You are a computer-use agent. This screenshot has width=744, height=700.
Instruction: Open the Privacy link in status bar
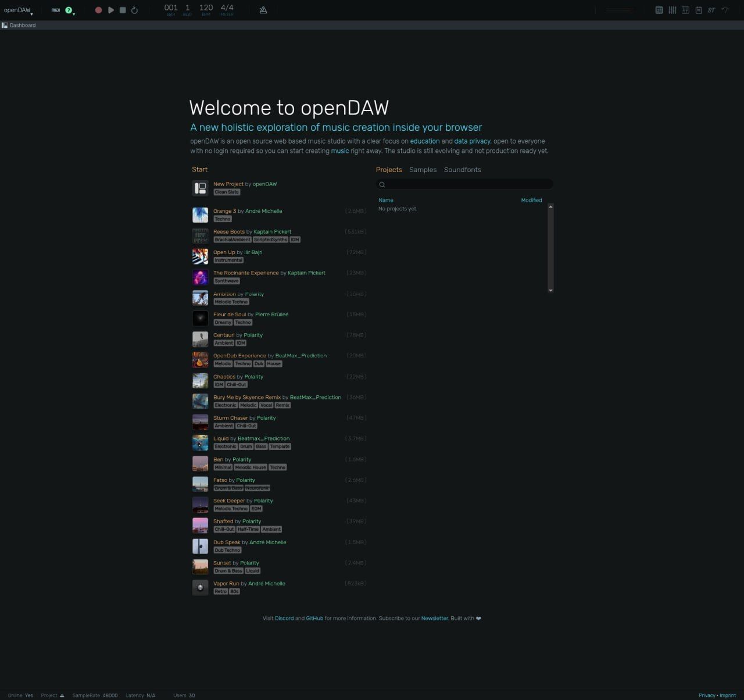[x=707, y=695]
